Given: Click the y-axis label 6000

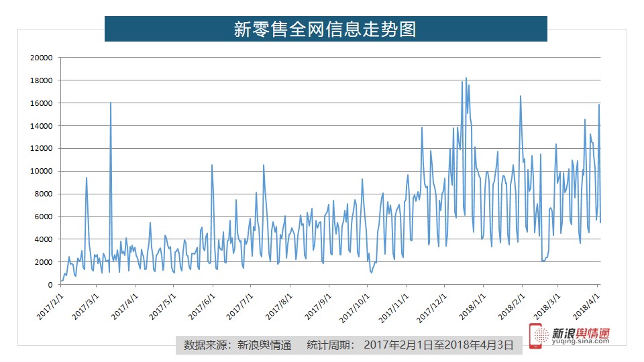Looking at the screenshot, I should click(x=43, y=217).
